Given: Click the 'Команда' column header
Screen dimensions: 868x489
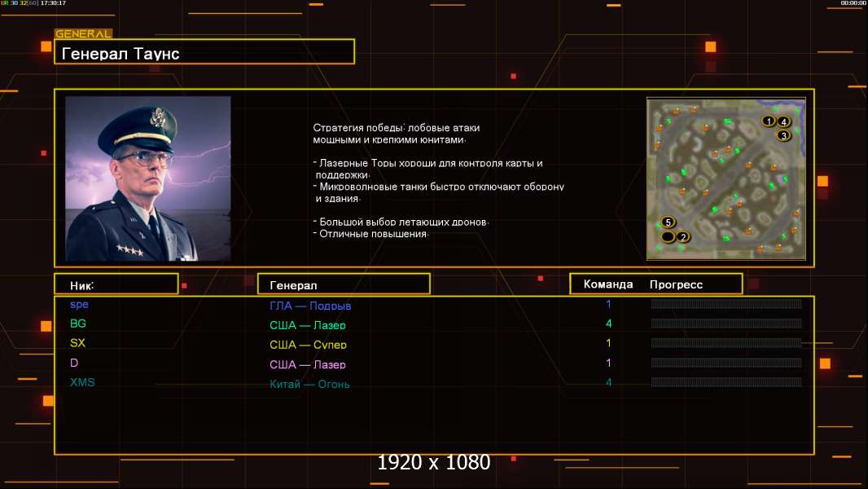Looking at the screenshot, I should [x=607, y=284].
